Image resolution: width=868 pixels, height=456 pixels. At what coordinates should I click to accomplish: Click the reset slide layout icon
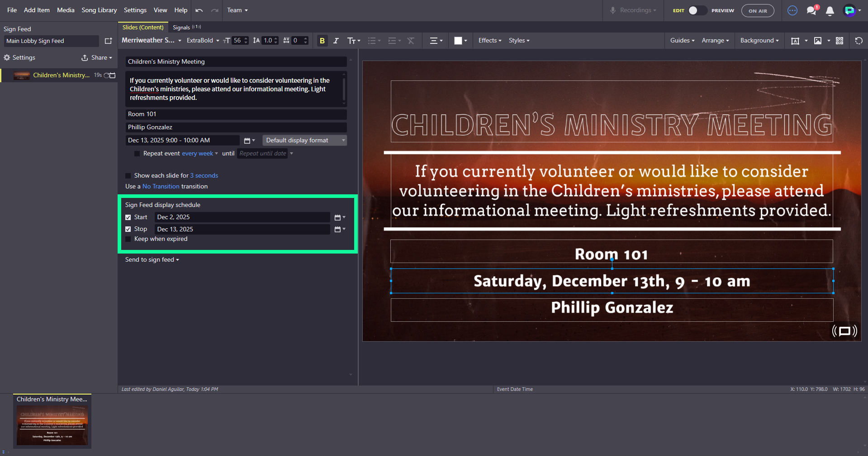coord(859,41)
